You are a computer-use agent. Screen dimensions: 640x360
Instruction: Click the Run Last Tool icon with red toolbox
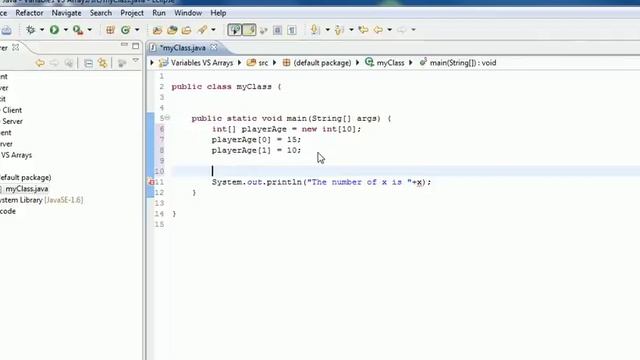click(x=78, y=30)
